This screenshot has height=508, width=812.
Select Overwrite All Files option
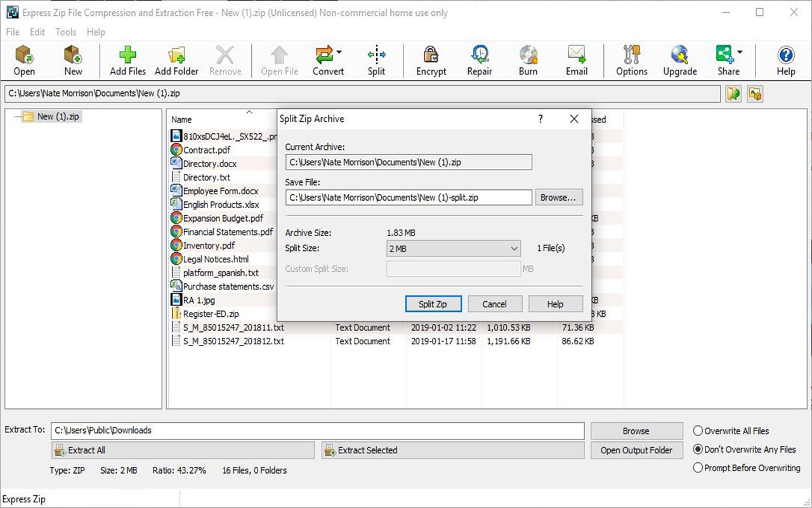697,431
